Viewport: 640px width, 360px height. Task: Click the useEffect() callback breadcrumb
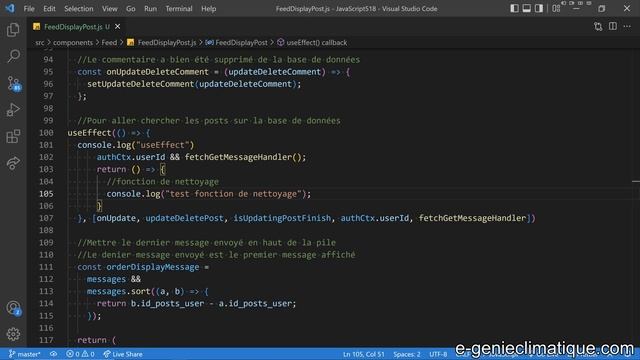point(312,42)
